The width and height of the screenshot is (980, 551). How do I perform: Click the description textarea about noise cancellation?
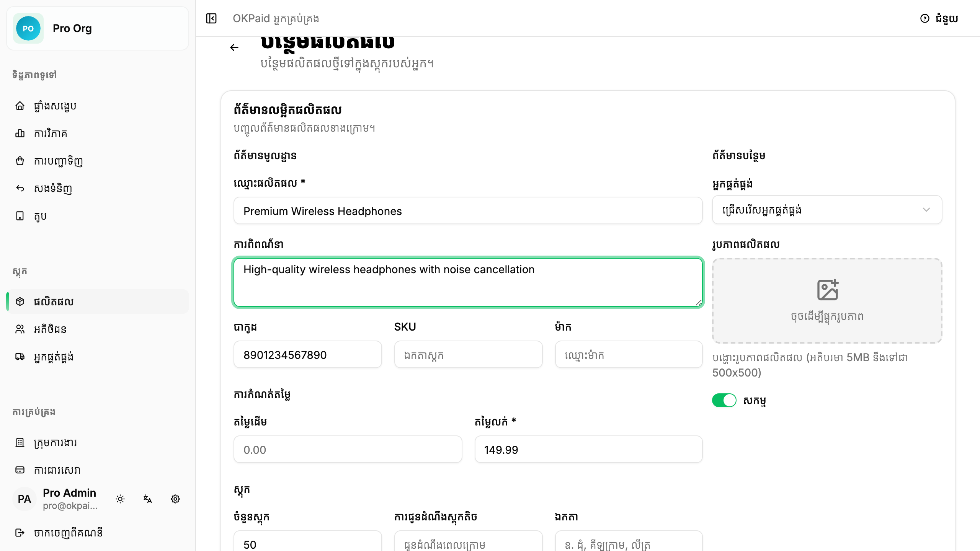click(x=468, y=282)
